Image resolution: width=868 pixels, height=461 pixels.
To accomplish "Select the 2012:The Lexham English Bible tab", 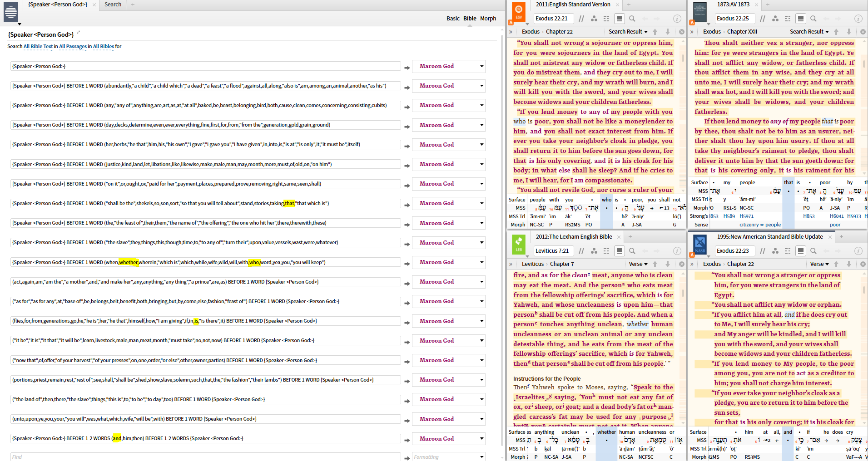I will point(574,237).
